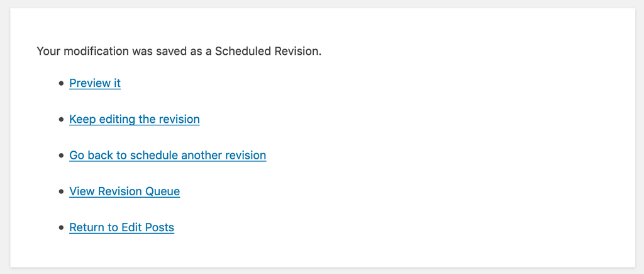Click the word Queue in the revision link
Viewport: 644px width, 274px height.
coord(163,191)
